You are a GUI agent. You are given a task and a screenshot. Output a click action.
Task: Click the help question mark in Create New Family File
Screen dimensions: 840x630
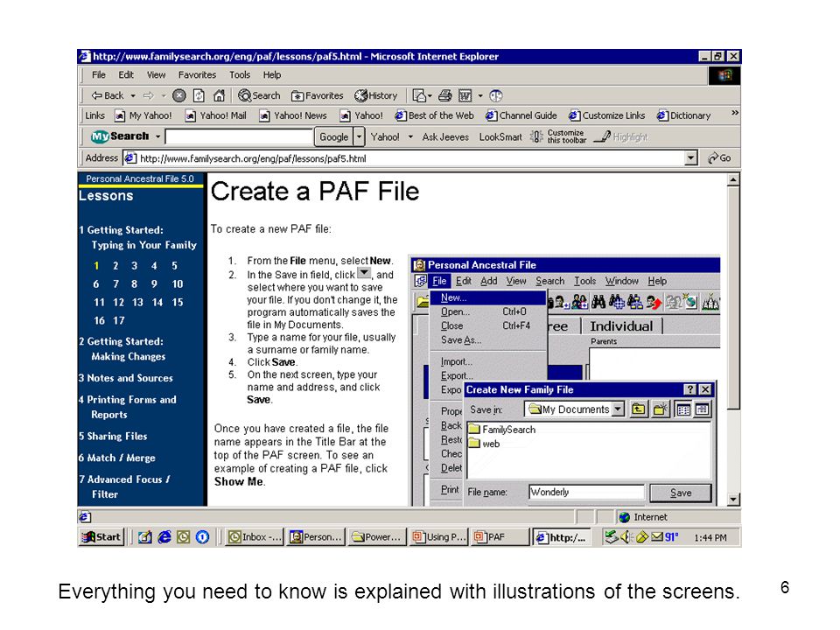tap(690, 389)
